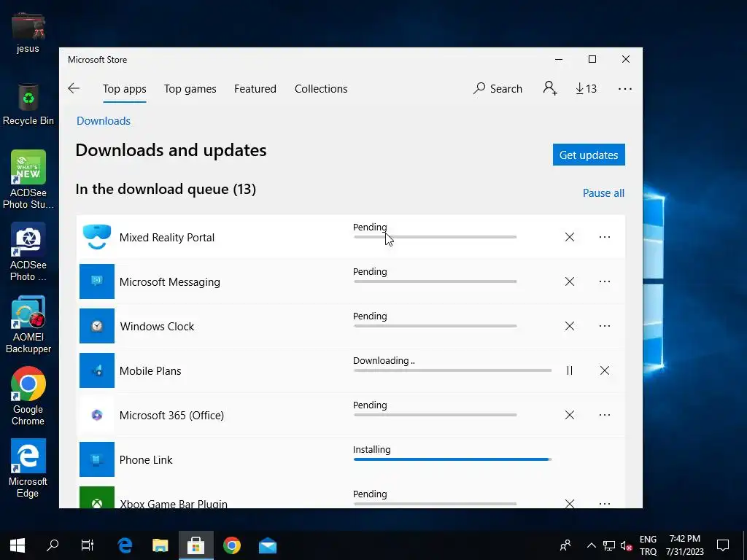The height and width of the screenshot is (560, 747).
Task: Open the downloads indicator showing 13
Action: (586, 88)
